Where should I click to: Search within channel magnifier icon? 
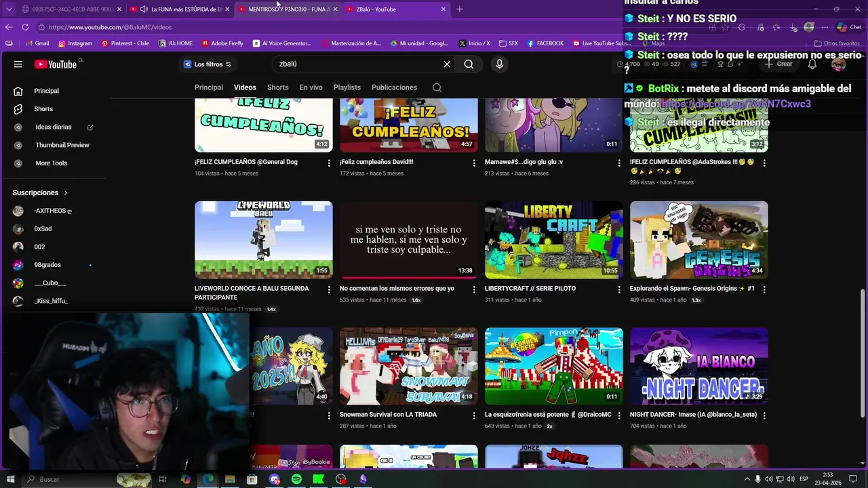point(437,87)
